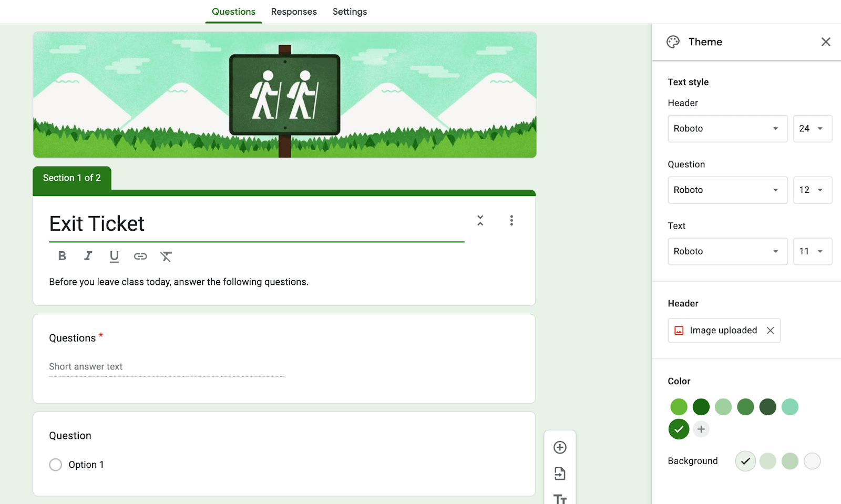Toggle italic formatting in the toolbar
Viewport: 841px width, 504px height.
(x=88, y=256)
